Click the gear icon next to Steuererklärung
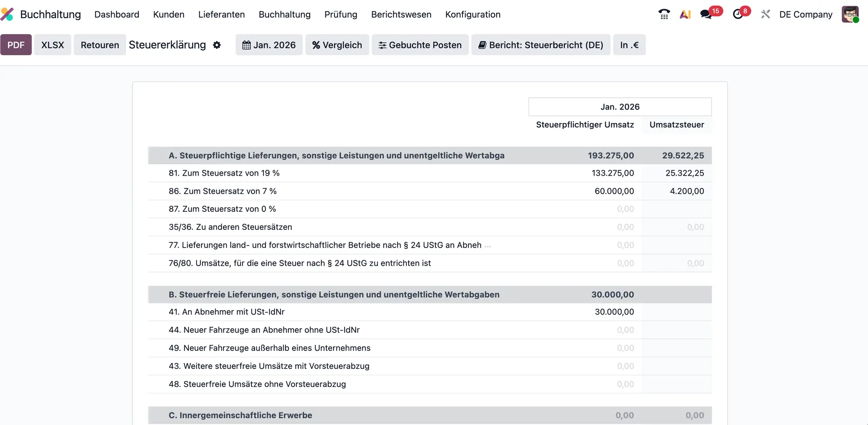 point(217,45)
